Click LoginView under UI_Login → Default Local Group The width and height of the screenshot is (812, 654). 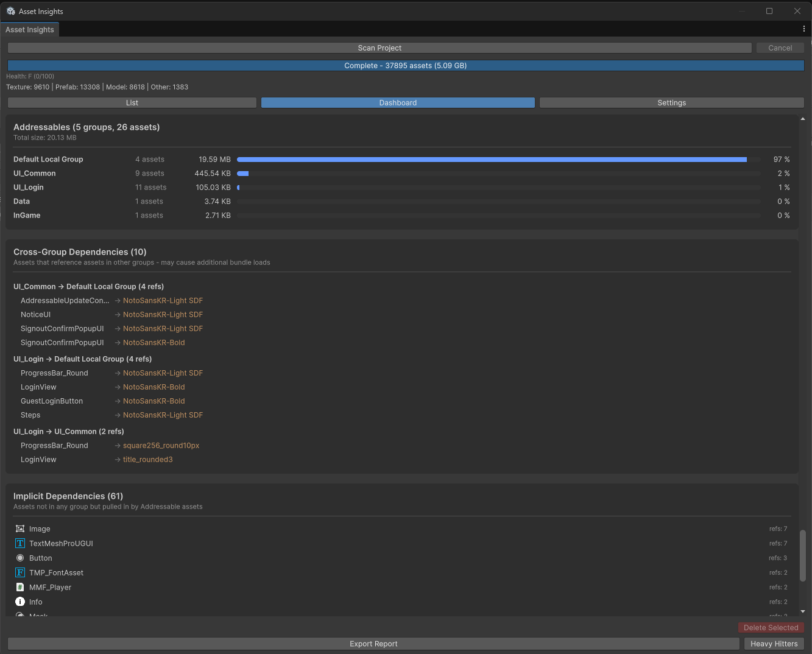(38, 387)
